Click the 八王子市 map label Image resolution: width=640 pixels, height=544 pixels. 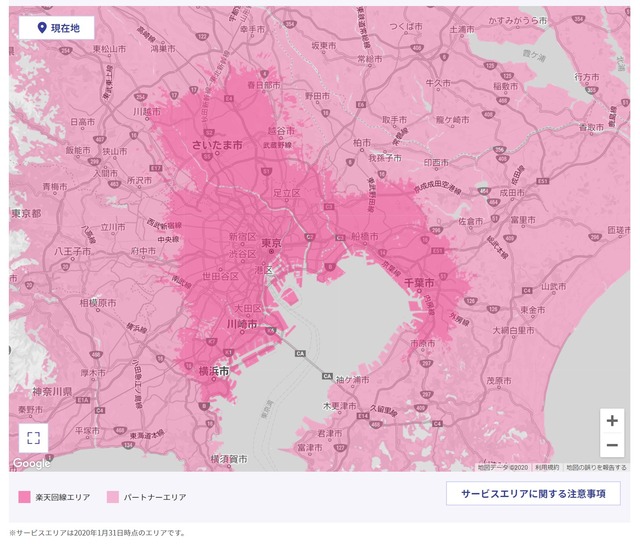pyautogui.click(x=73, y=251)
